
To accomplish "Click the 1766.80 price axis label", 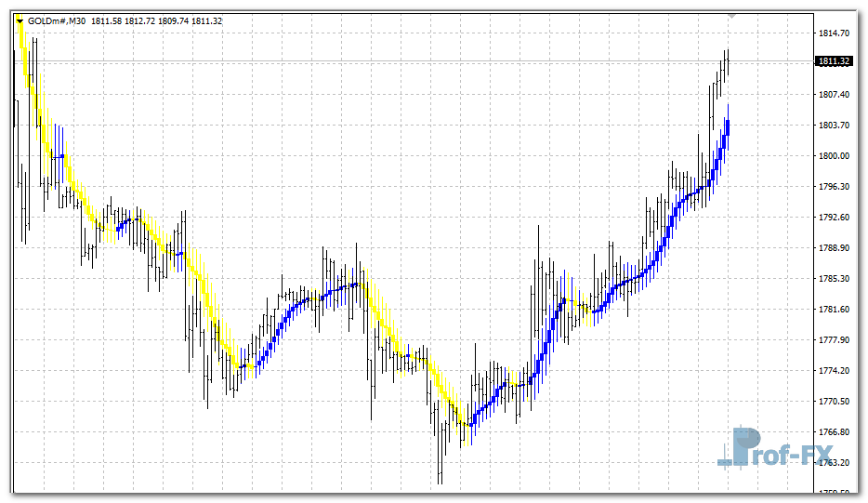I will 833,432.
